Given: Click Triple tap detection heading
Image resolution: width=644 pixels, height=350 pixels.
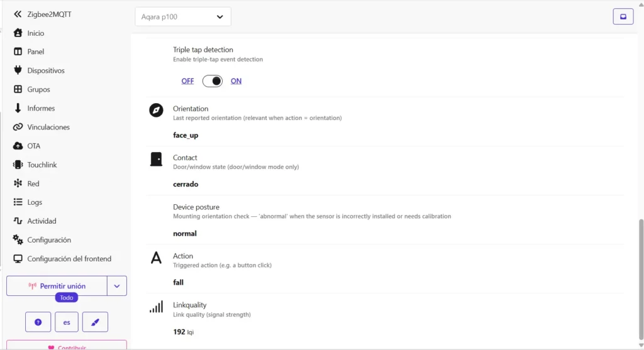Looking at the screenshot, I should tap(203, 50).
